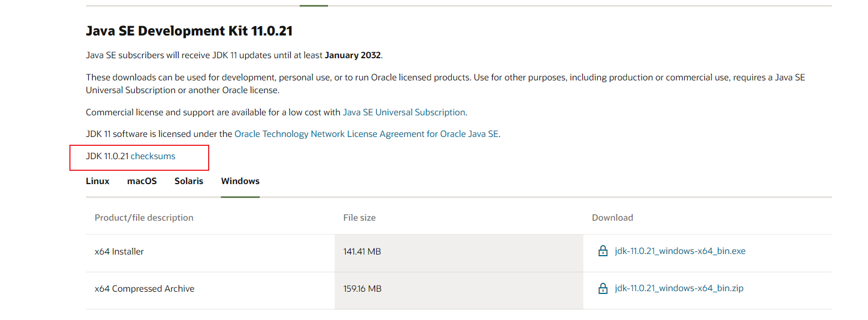Screen dimensions: 868x320
Task: Download jdk-11.0.21_windows-x64_bin.exe
Action: click(x=680, y=251)
